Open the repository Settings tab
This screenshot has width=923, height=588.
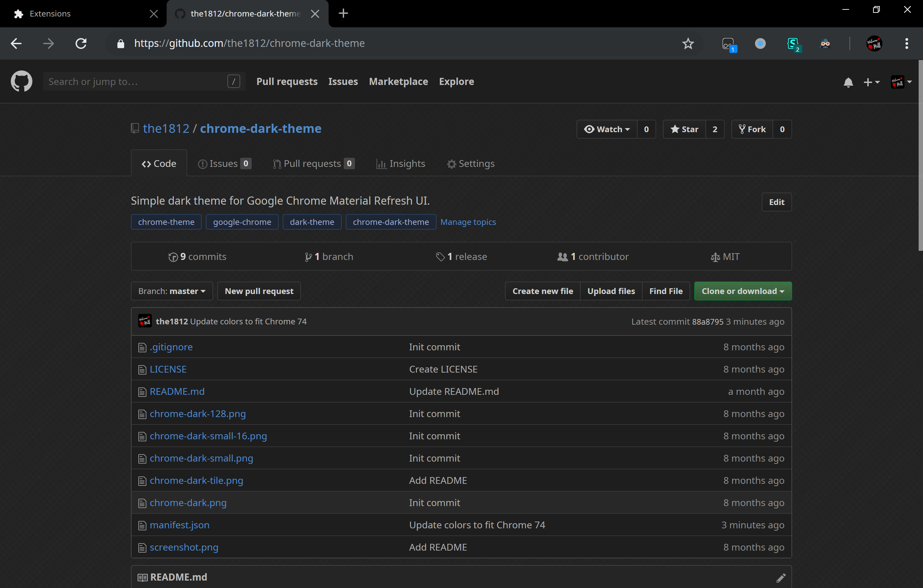pyautogui.click(x=470, y=164)
